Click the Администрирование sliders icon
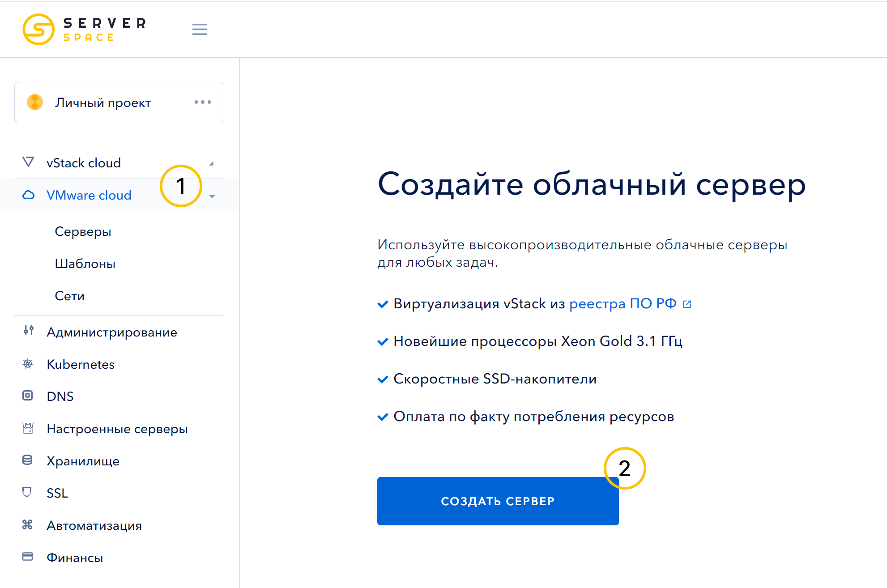The height and width of the screenshot is (588, 887). click(x=28, y=330)
